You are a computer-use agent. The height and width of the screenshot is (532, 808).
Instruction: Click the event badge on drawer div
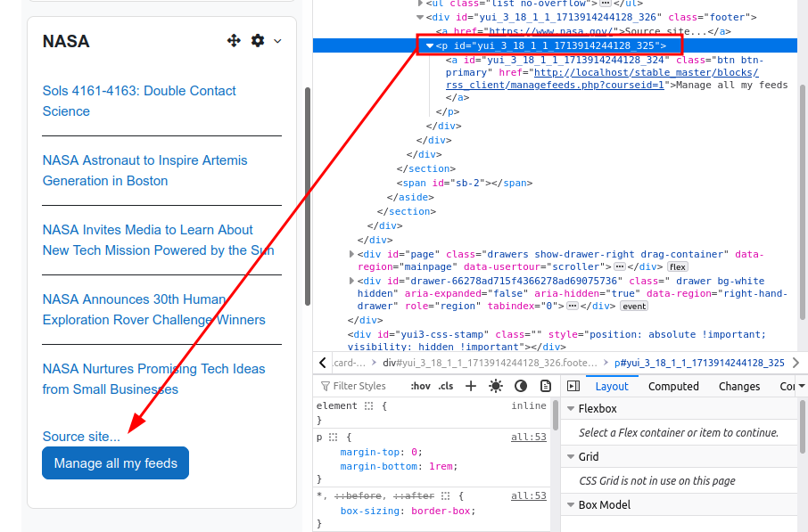point(634,307)
